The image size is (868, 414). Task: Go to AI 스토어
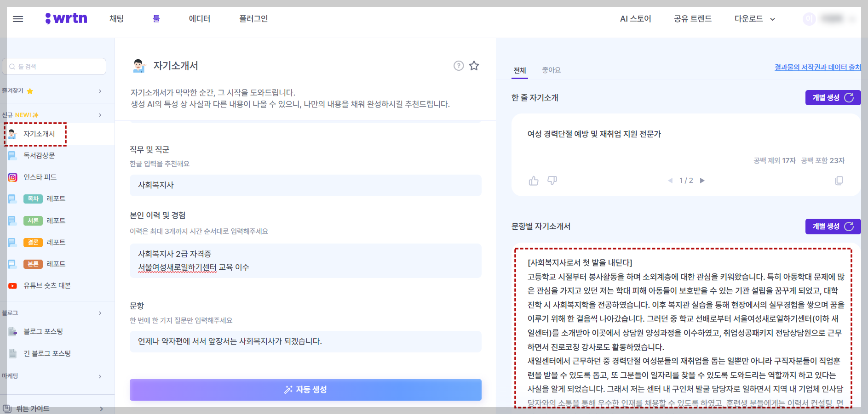coord(635,19)
